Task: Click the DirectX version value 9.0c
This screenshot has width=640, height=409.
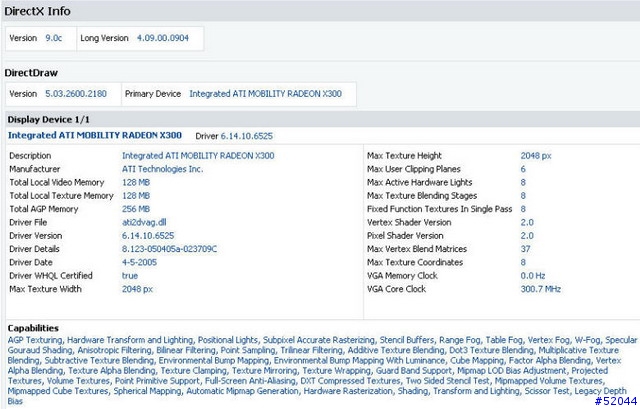Action: pos(53,38)
